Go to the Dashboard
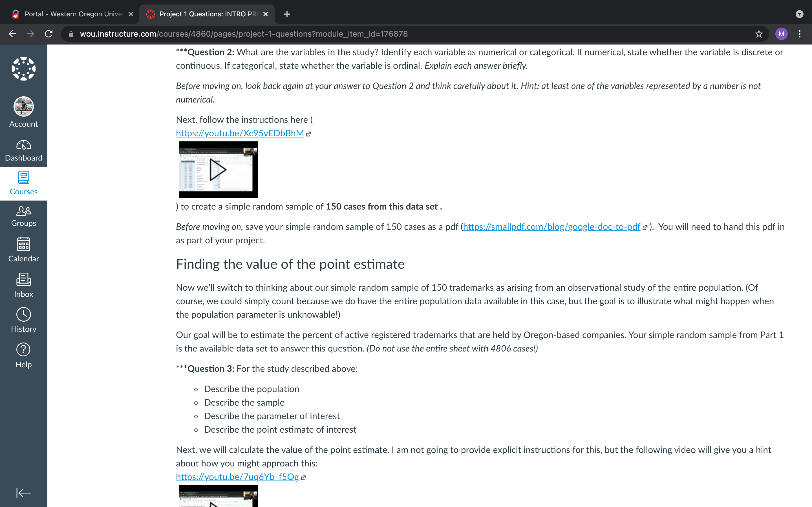This screenshot has width=812, height=507. [23, 151]
